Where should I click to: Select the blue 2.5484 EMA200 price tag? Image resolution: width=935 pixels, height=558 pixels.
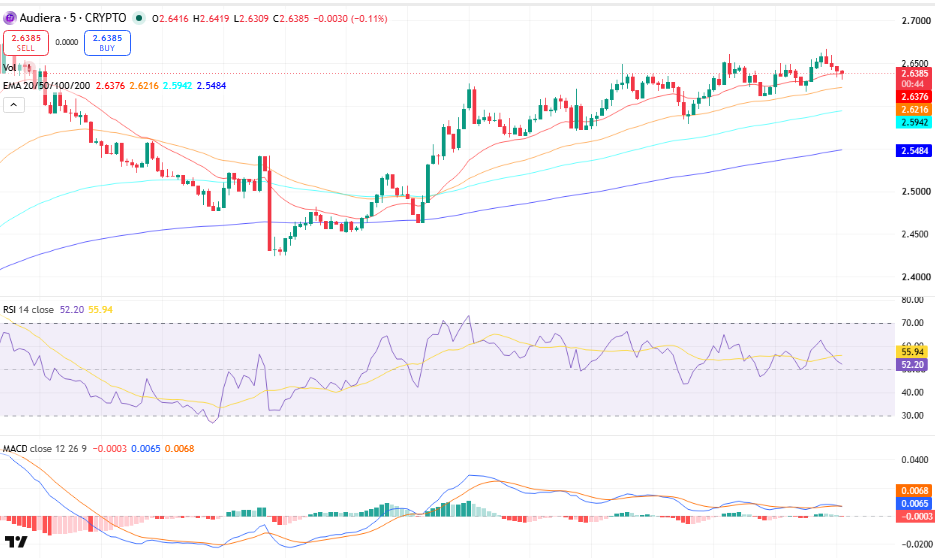tap(914, 151)
